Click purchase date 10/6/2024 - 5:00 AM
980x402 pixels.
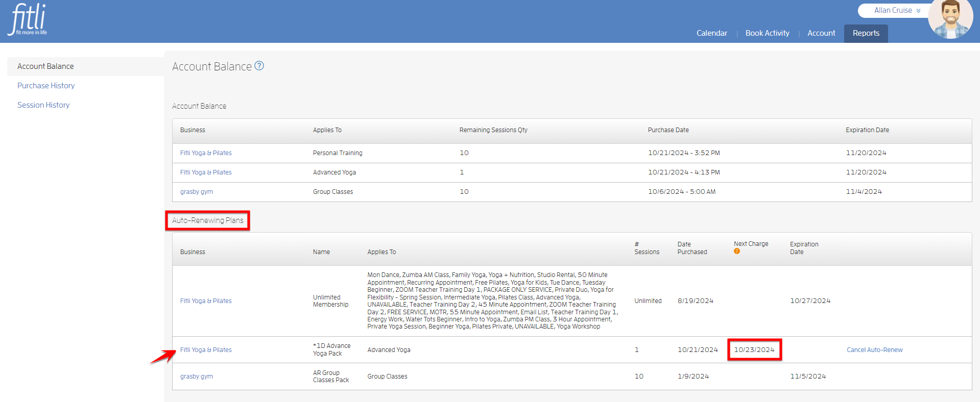click(682, 192)
